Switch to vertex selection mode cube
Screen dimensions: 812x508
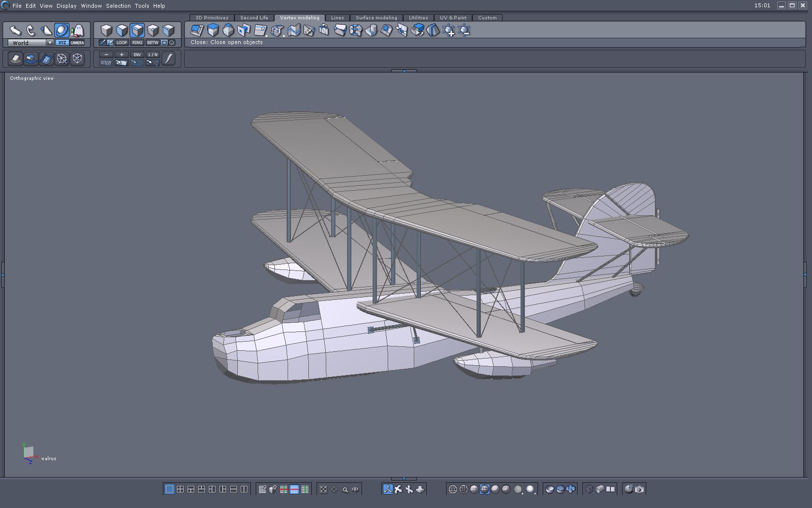(153, 30)
